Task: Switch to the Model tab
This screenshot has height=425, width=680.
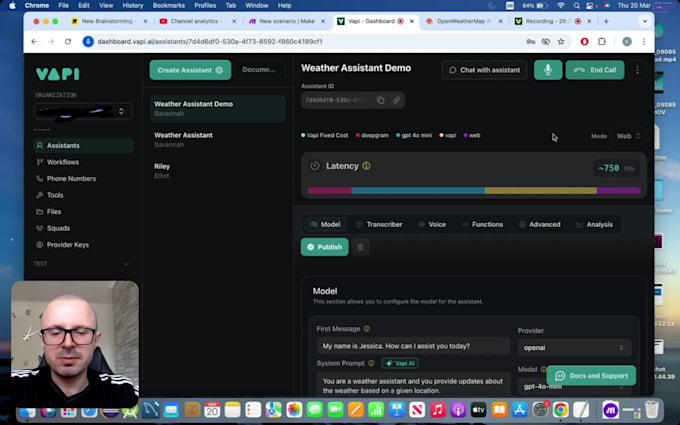Action: click(325, 224)
